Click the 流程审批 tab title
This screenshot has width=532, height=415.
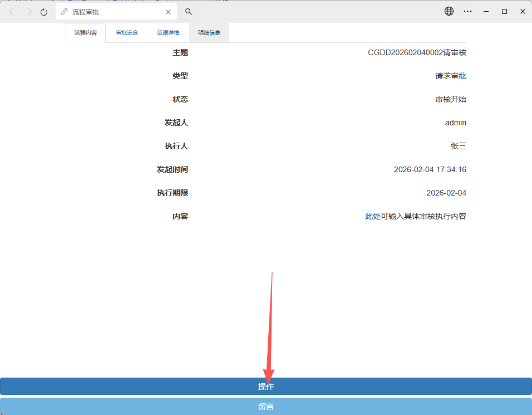[86, 12]
